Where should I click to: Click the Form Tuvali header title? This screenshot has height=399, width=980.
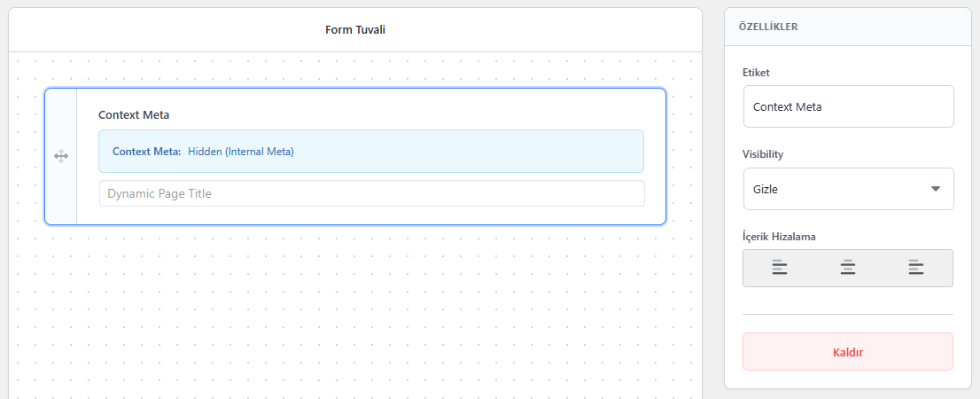(x=355, y=30)
